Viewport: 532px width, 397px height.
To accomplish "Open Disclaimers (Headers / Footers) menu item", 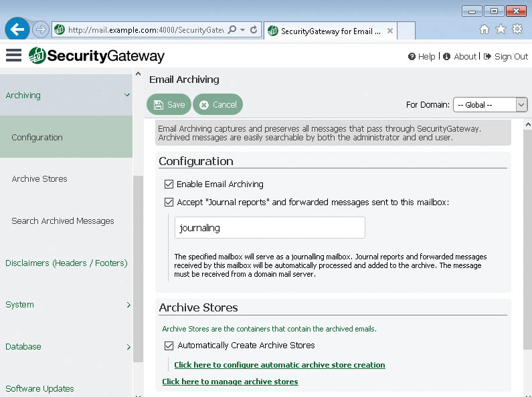I will pyautogui.click(x=66, y=263).
